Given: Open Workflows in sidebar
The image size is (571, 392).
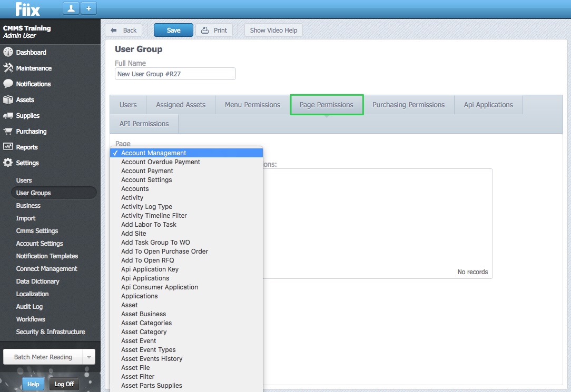Looking at the screenshot, I should click(31, 319).
